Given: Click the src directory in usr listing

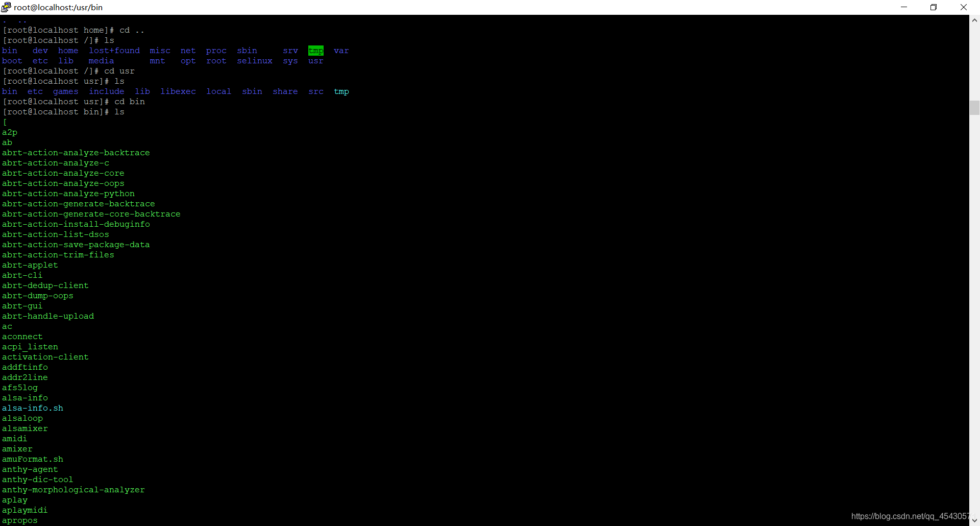Looking at the screenshot, I should 316,91.
